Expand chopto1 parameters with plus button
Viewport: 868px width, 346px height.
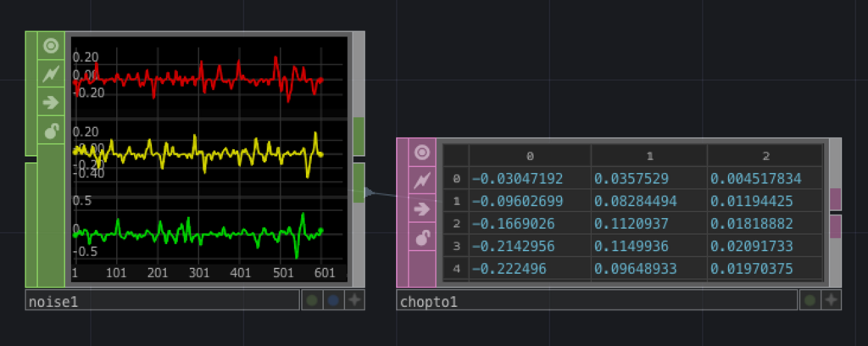831,300
